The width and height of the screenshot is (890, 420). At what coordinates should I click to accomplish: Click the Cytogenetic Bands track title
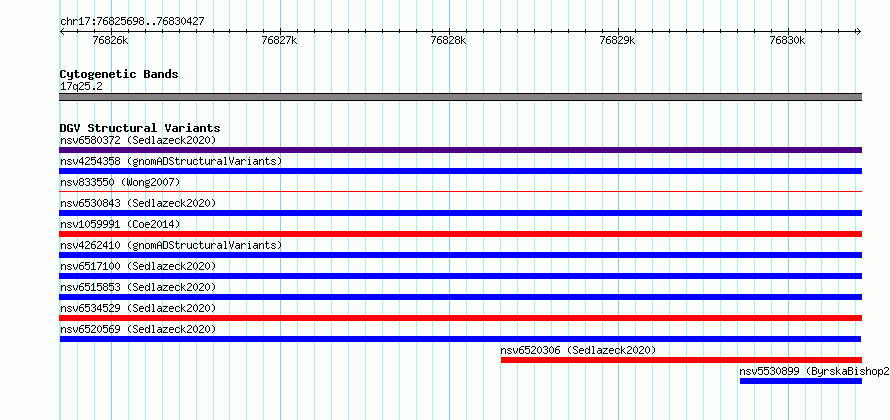pyautogui.click(x=119, y=74)
